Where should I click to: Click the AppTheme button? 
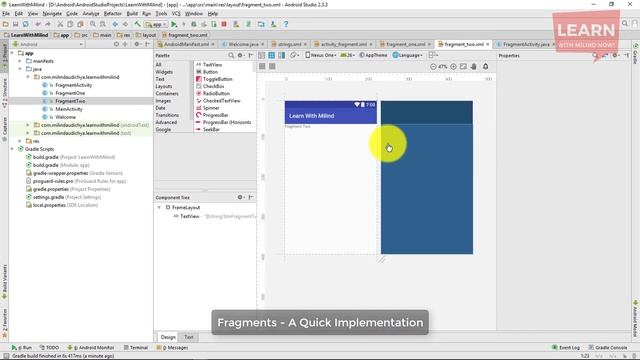click(373, 55)
